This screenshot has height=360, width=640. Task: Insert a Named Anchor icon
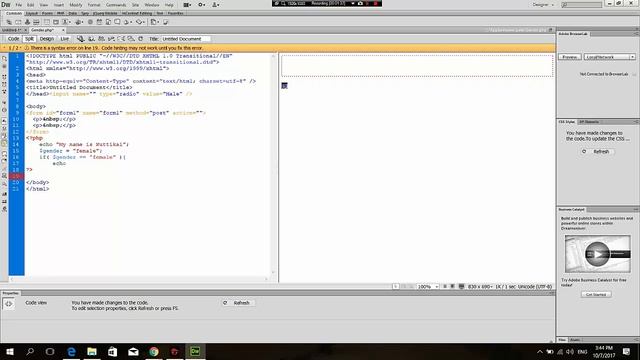tap(27, 22)
